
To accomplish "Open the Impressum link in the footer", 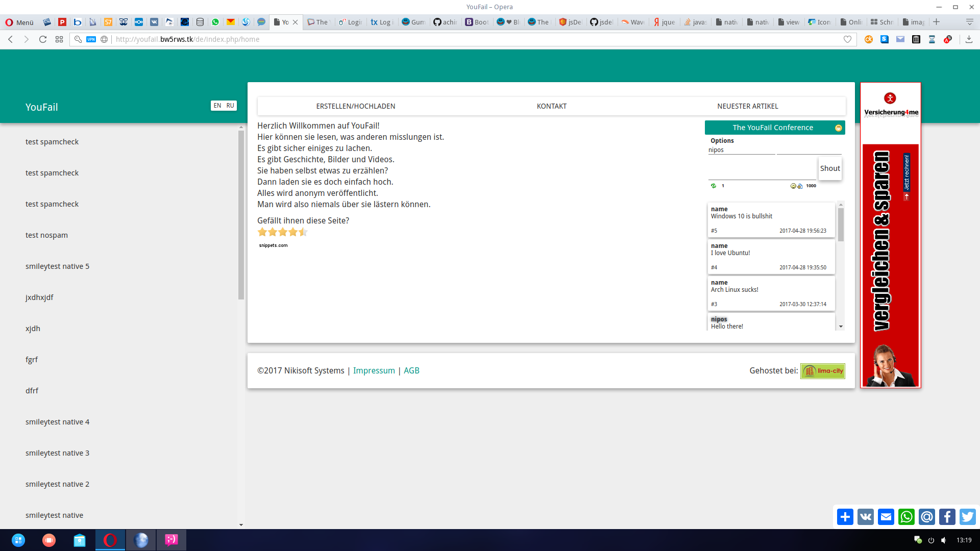I will click(x=374, y=370).
